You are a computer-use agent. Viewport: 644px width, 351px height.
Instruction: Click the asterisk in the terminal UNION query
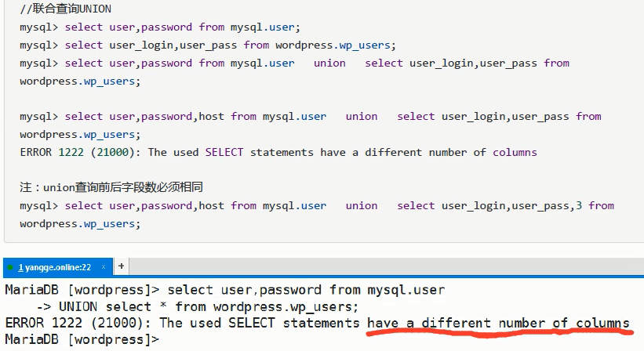pos(163,306)
